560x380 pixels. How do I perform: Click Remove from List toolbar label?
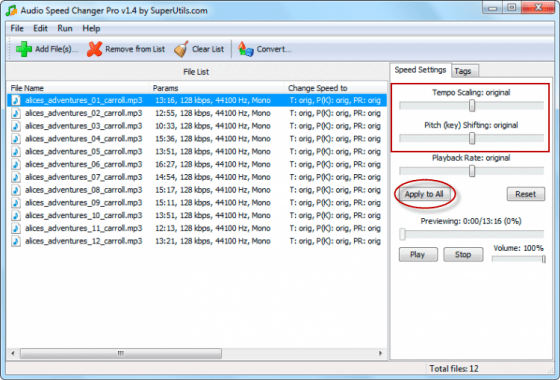pyautogui.click(x=135, y=49)
